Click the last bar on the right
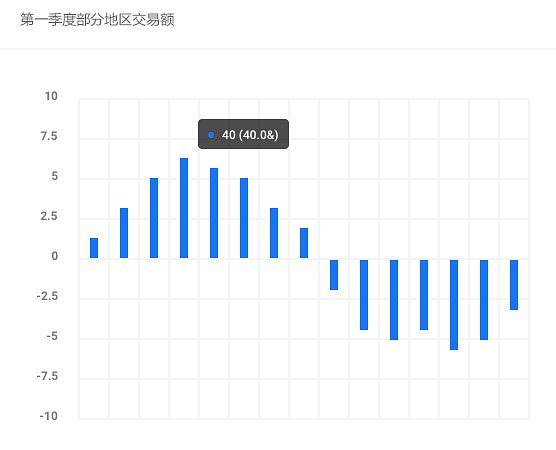Screen dimensions: 556x450 [x=514, y=285]
